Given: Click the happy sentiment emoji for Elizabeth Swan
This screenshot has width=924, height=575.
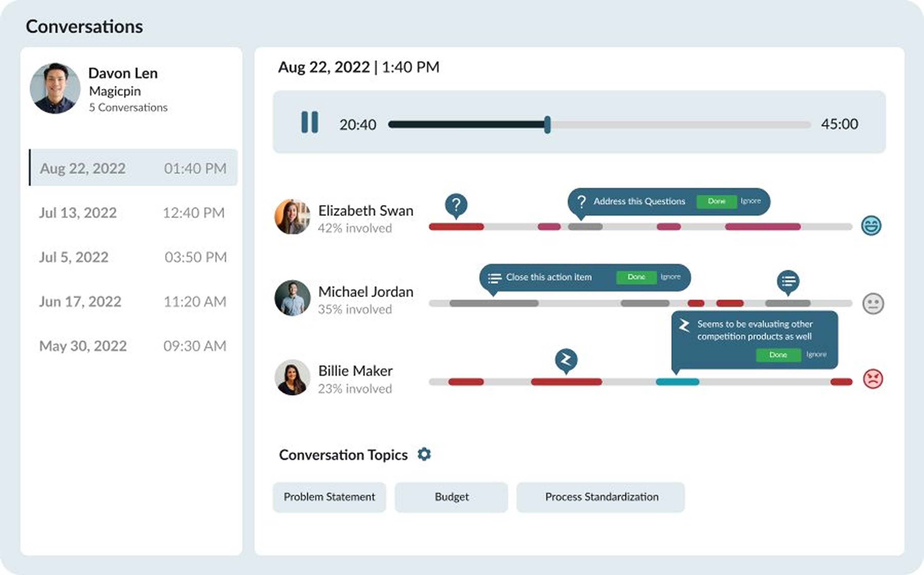Looking at the screenshot, I should (x=871, y=226).
